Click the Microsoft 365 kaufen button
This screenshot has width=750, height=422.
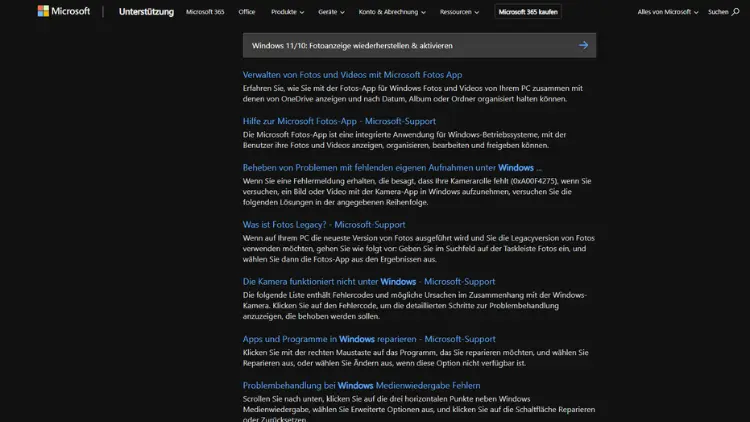pos(528,12)
